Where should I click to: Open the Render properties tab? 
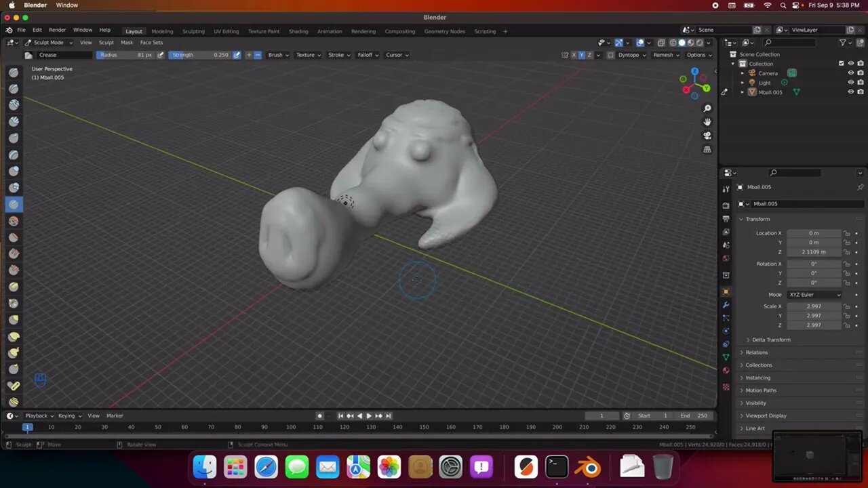[x=726, y=205]
